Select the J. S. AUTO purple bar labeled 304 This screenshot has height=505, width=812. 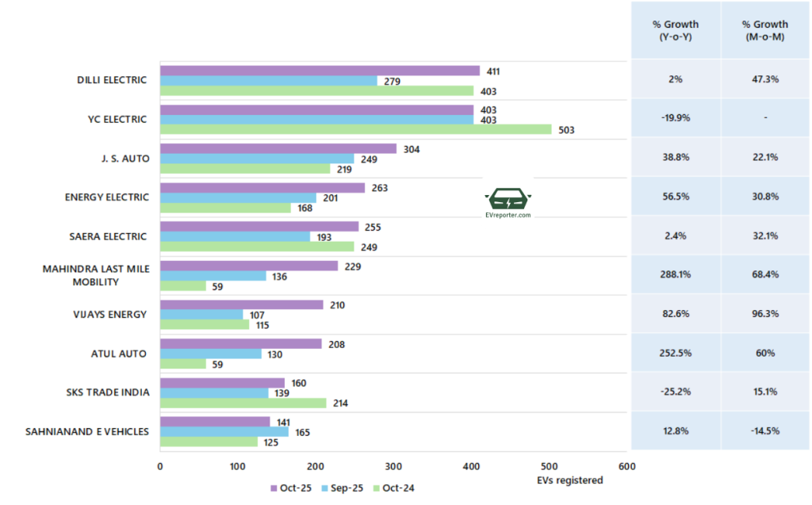pos(278,148)
